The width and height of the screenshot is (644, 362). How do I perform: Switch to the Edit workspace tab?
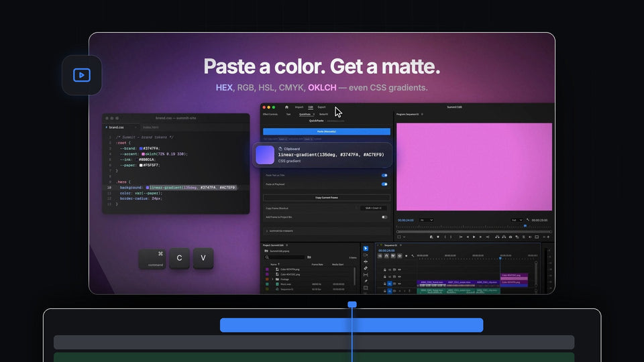pos(311,107)
